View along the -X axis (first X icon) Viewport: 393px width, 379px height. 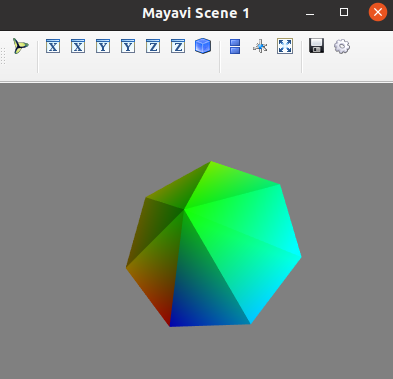pyautogui.click(x=53, y=46)
